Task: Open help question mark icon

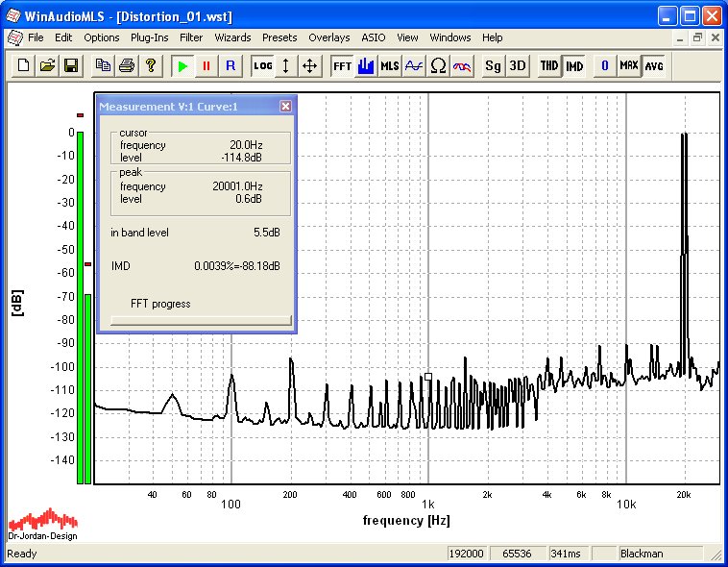Action: pos(151,66)
